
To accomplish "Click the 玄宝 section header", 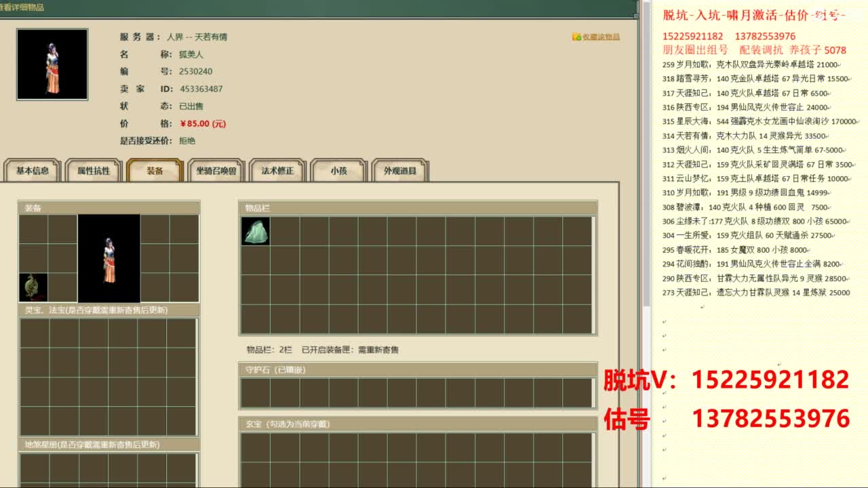I will coord(418,424).
